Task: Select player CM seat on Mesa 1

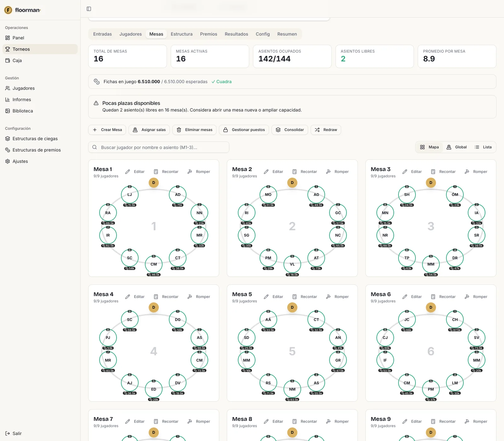Action: tap(154, 264)
